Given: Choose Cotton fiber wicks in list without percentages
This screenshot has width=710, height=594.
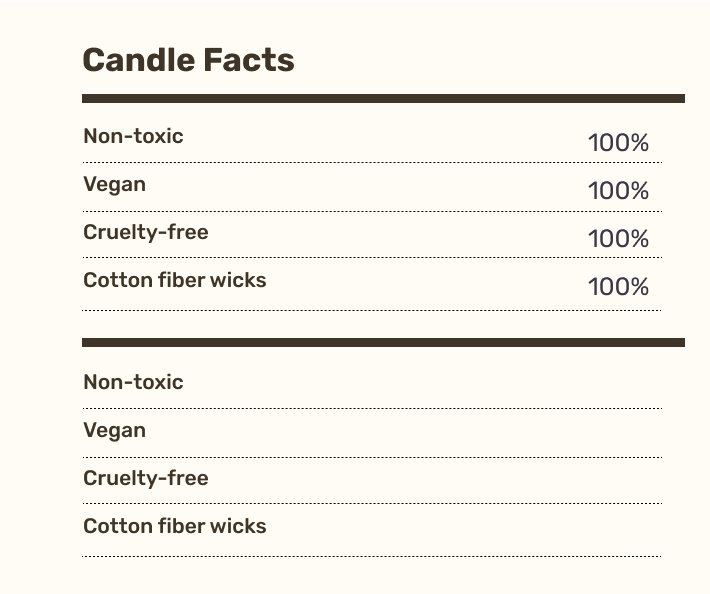Looking at the screenshot, I should pos(175,526).
